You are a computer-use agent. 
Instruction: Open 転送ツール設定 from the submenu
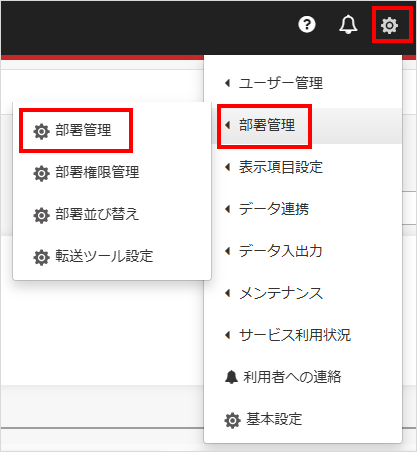(x=104, y=256)
